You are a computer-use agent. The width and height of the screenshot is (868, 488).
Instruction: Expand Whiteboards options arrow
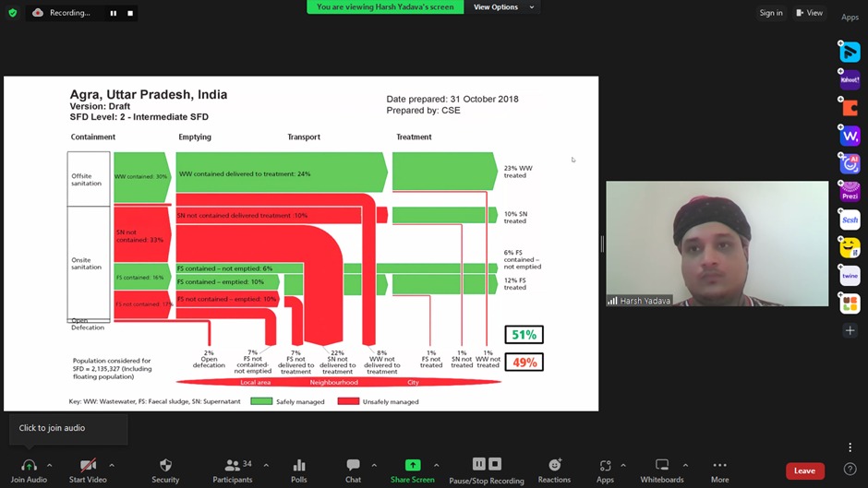coord(685,465)
